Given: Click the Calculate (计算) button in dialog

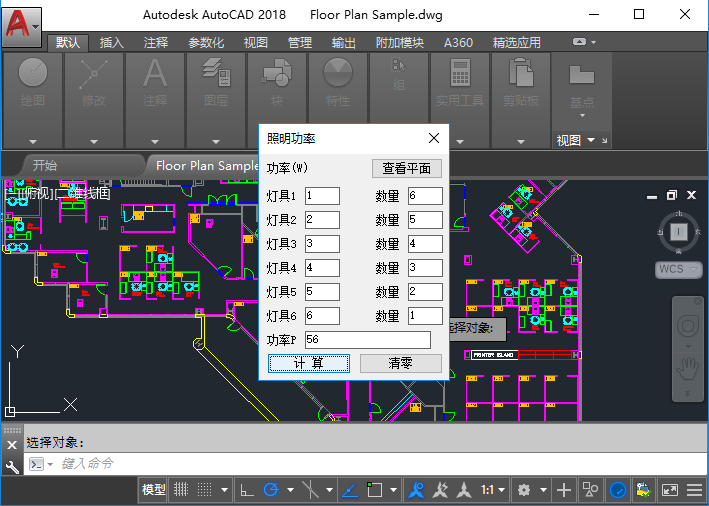Looking at the screenshot, I should (x=309, y=364).
